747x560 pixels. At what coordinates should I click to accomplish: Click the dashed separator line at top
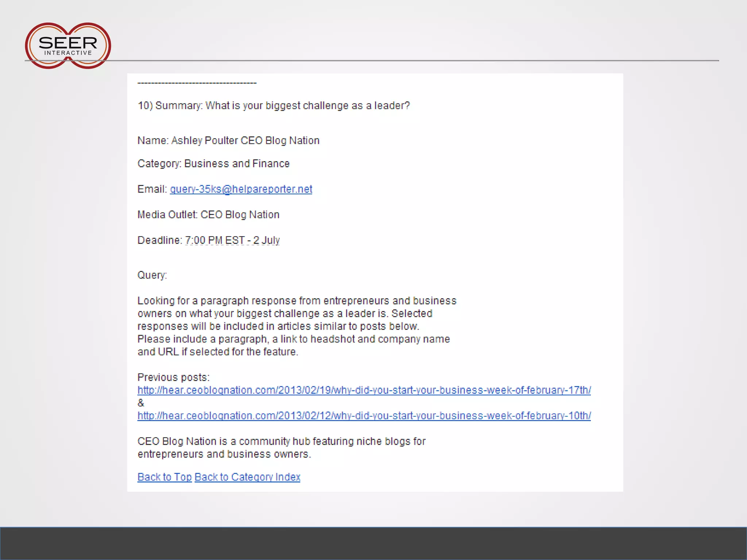click(x=197, y=83)
